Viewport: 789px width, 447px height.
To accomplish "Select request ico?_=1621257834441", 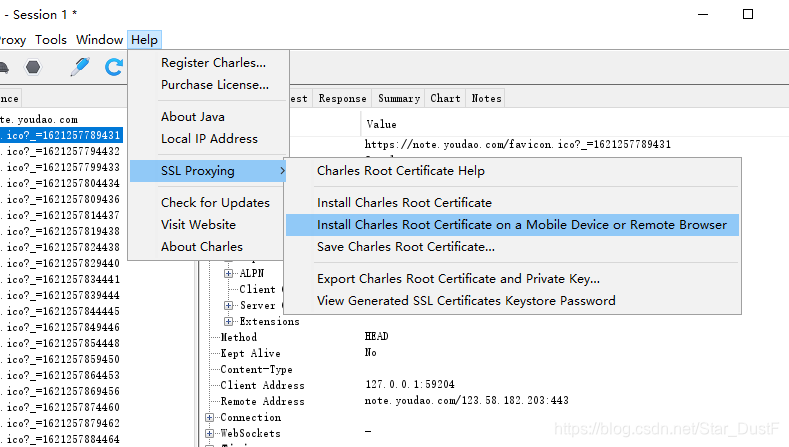I will pyautogui.click(x=61, y=279).
